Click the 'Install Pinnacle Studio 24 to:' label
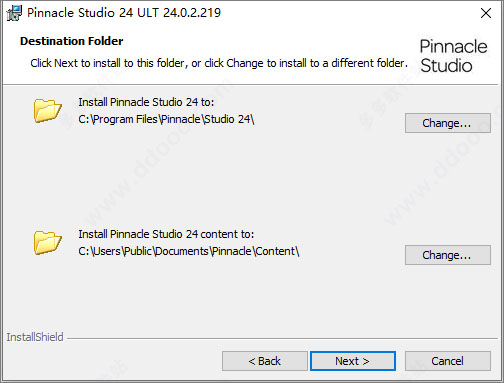The image size is (504, 383). pyautogui.click(x=146, y=102)
